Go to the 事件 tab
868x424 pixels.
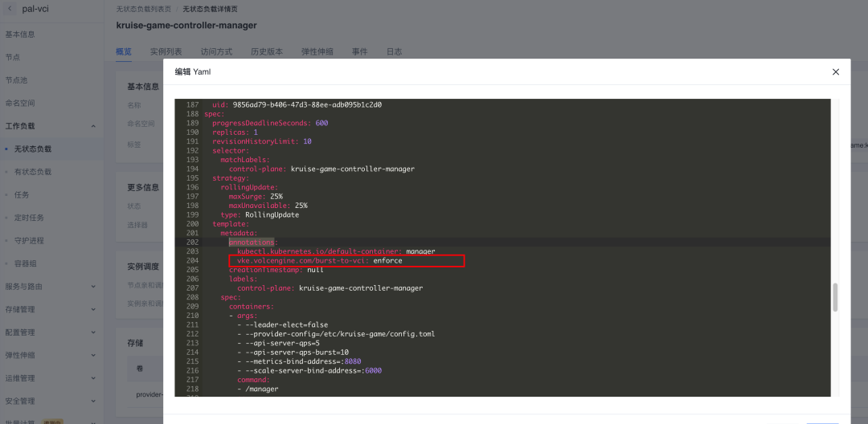coord(359,51)
